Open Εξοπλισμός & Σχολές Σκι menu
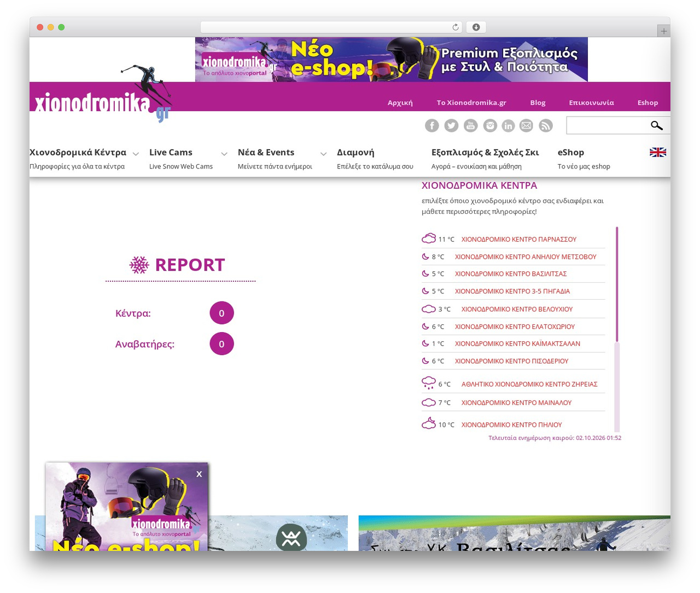The height and width of the screenshot is (593, 700). tap(485, 152)
